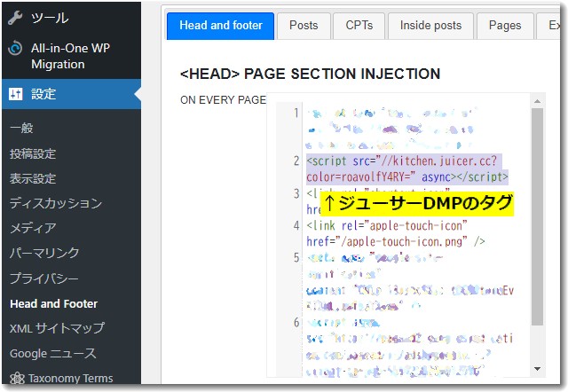This screenshot has width=568, height=392.
Task: Switch to the Posts tab
Action: 304,26
